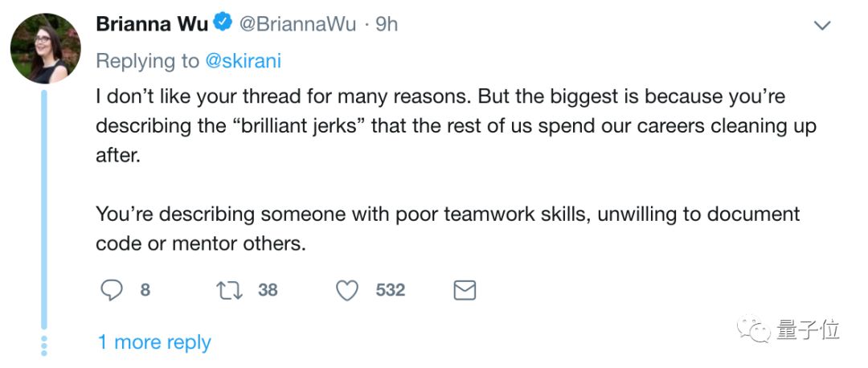Click the vertical blue thread line
868x368 pixels.
(44, 209)
